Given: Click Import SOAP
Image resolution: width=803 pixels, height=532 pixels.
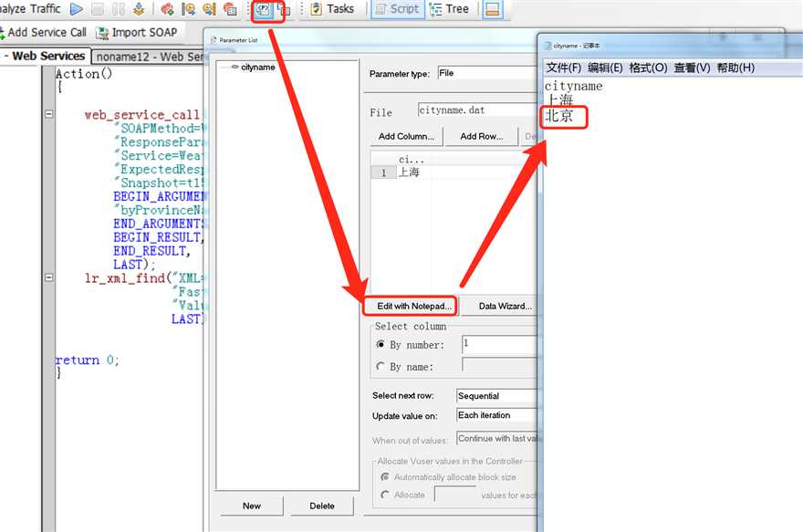Looking at the screenshot, I should click(137, 32).
